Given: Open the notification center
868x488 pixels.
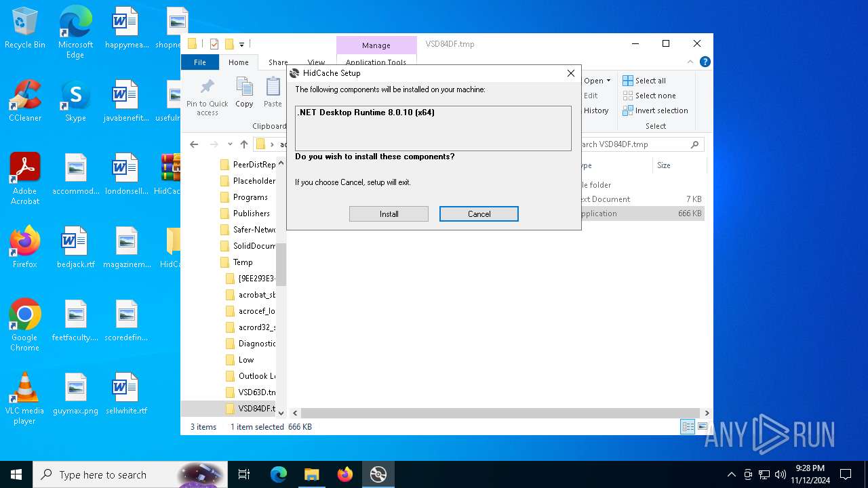Looking at the screenshot, I should [x=846, y=474].
